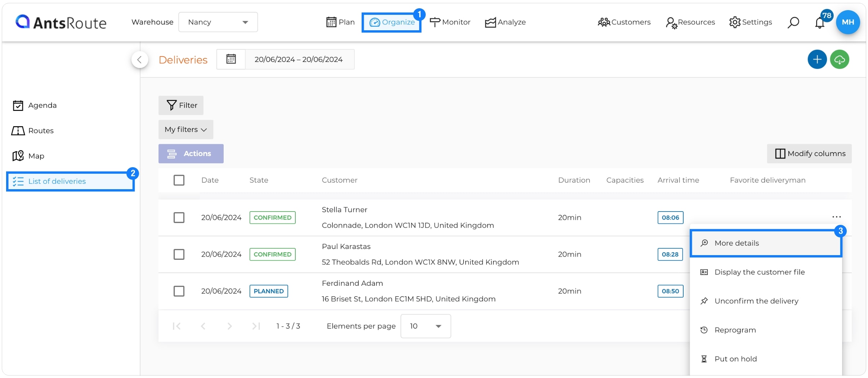Click the green cloud import button
The image size is (868, 378).
[x=840, y=59]
